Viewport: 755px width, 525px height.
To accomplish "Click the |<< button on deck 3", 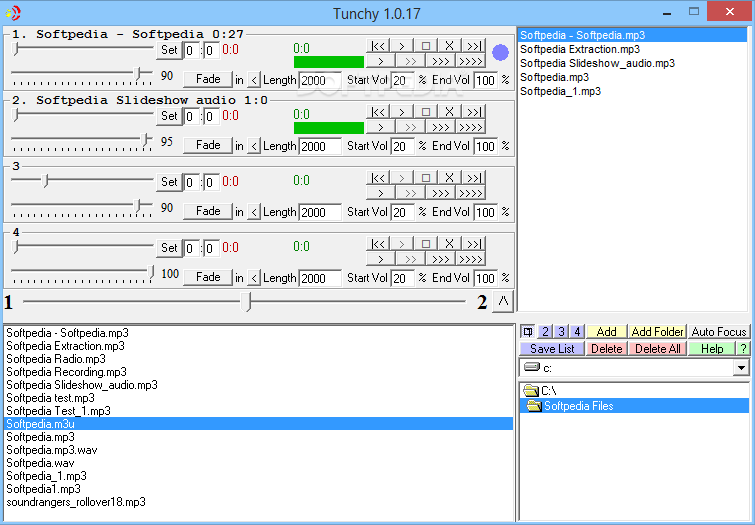I will (x=378, y=178).
